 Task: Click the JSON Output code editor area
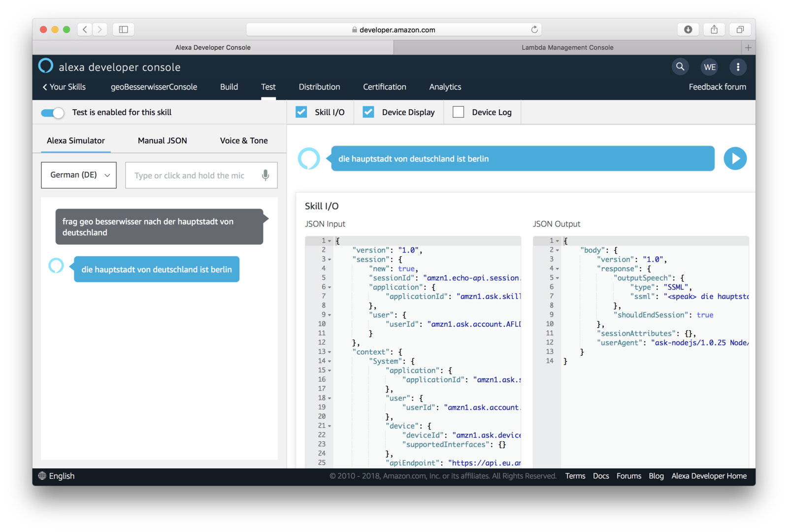(641, 352)
